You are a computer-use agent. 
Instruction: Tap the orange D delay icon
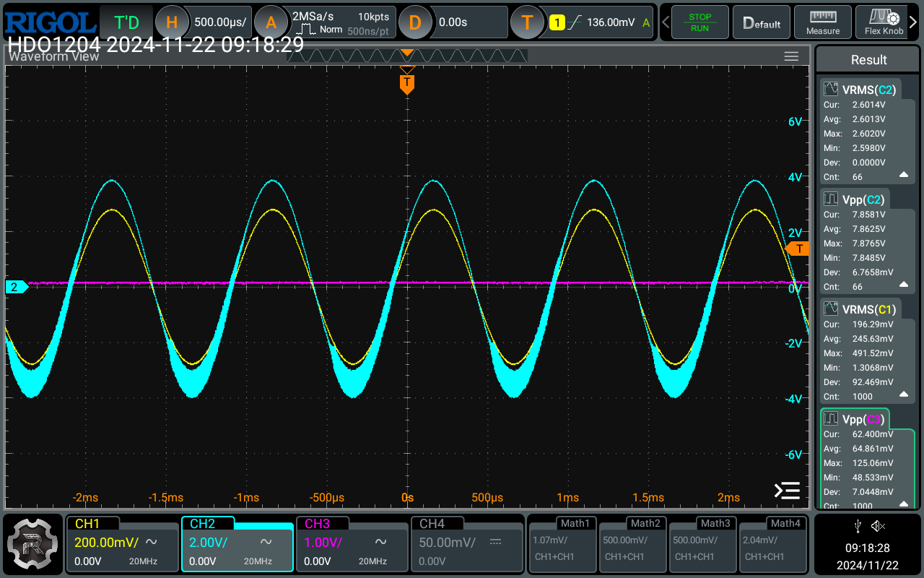(x=415, y=22)
